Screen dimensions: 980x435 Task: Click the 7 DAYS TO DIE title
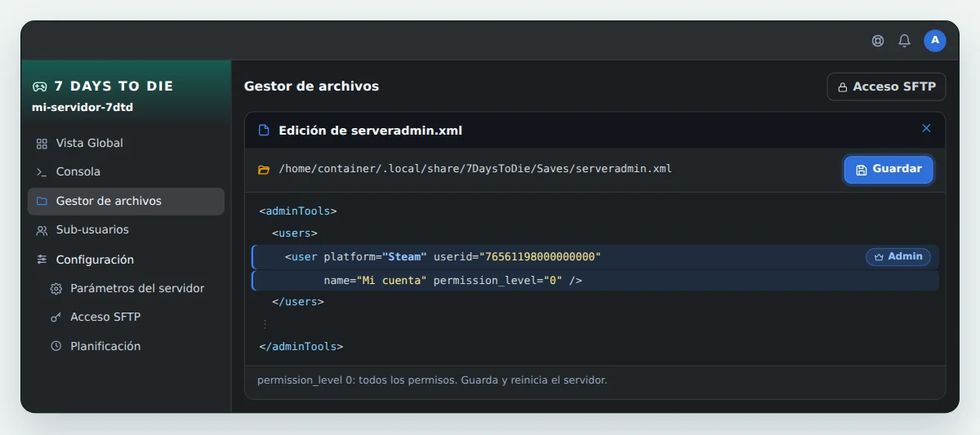(114, 87)
